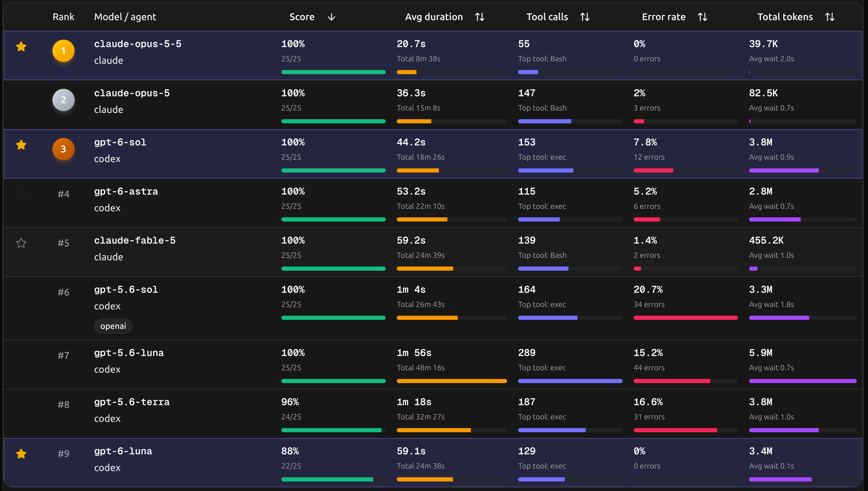
Task: Toggle the favorite star for claude-opus-5-5
Action: (21, 46)
